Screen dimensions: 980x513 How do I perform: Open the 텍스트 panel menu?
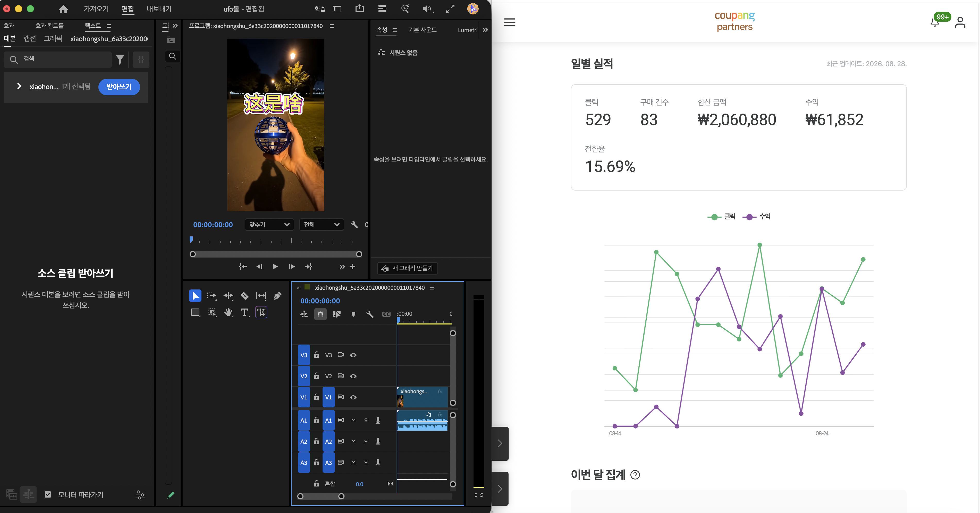click(109, 26)
